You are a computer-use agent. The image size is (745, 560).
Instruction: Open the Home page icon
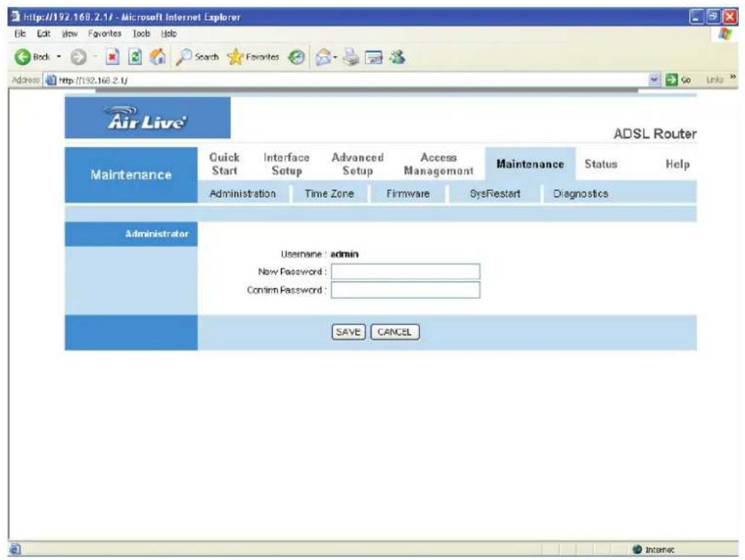click(x=158, y=57)
